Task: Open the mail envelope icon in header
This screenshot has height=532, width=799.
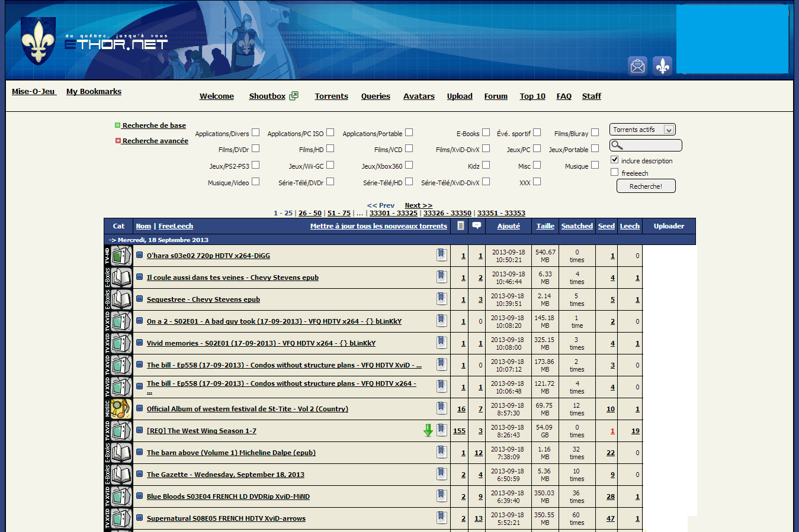Action: point(637,66)
